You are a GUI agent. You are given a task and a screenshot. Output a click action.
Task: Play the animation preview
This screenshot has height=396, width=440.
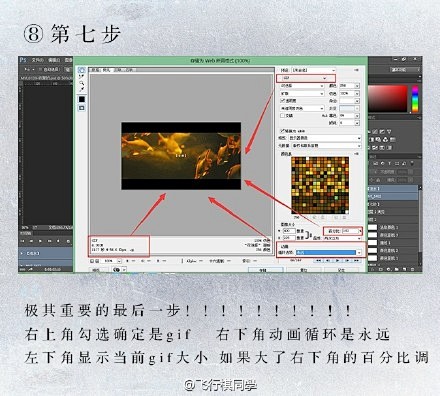point(338,261)
